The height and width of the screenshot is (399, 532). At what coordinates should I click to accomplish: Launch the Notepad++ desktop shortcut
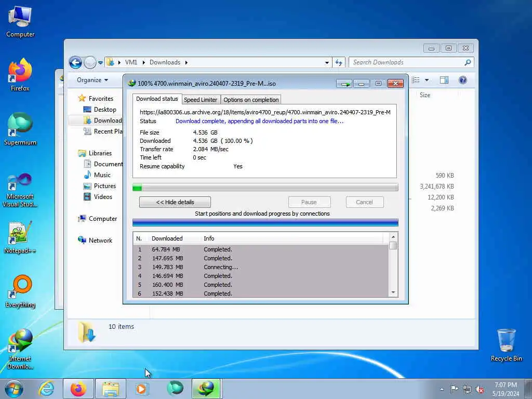[x=20, y=237]
